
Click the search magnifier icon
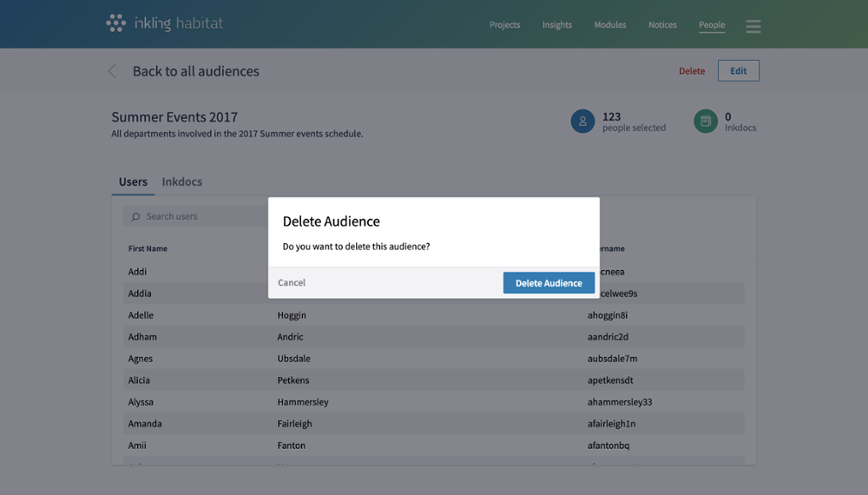(x=135, y=216)
